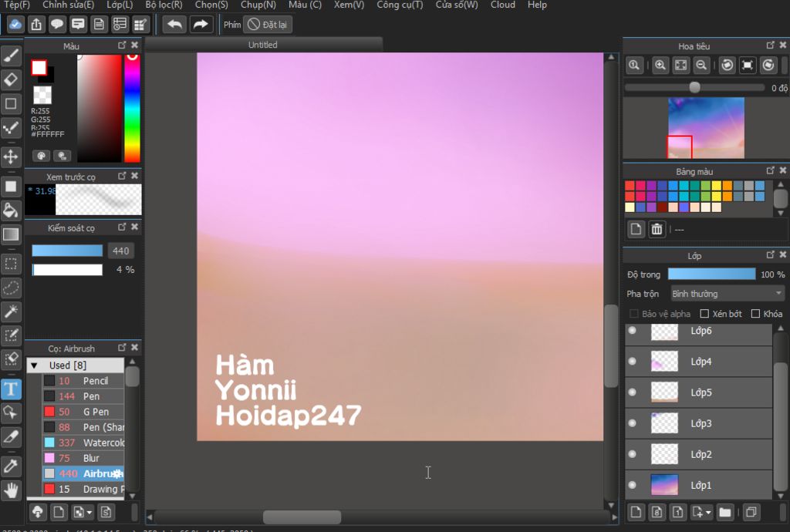This screenshot has width=790, height=532.
Task: Open the Lớp(L) menu
Action: 120,5
